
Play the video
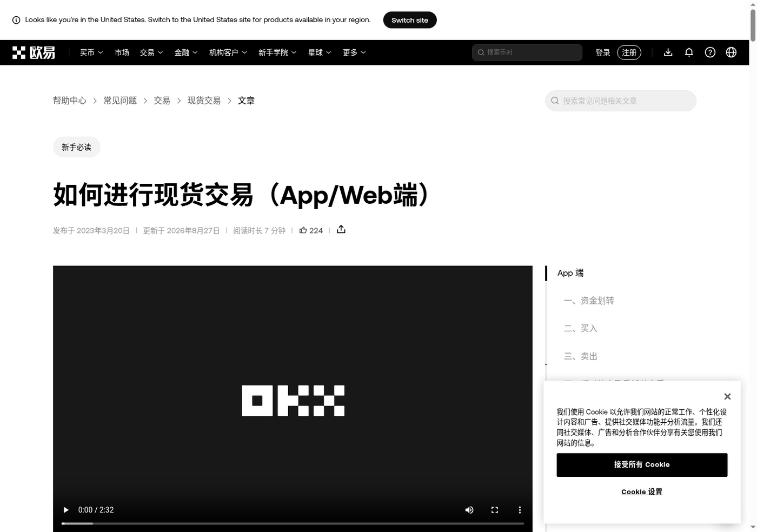66,510
